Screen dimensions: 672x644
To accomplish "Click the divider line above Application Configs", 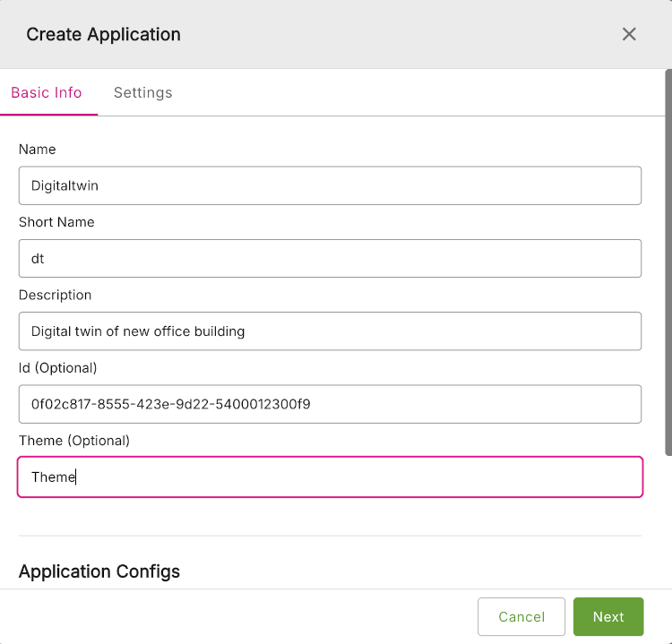I will pos(330,536).
